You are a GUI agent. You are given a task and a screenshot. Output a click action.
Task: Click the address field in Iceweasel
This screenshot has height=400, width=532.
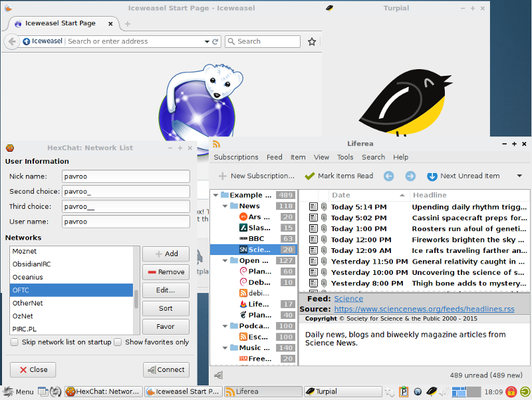click(134, 41)
